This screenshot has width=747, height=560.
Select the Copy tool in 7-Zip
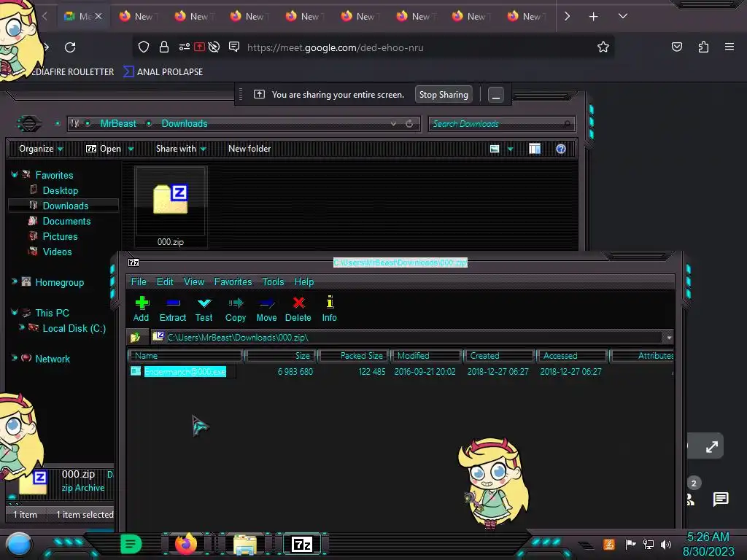coord(236,309)
